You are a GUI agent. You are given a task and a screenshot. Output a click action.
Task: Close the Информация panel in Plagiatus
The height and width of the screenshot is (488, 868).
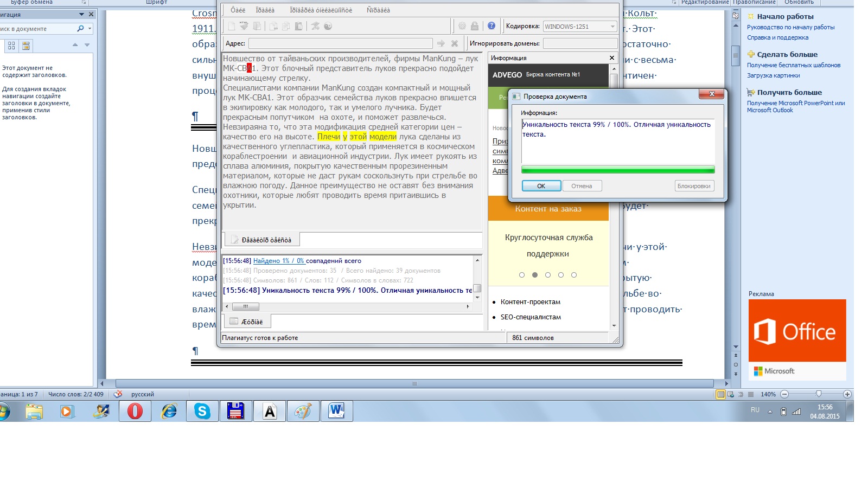[612, 57]
